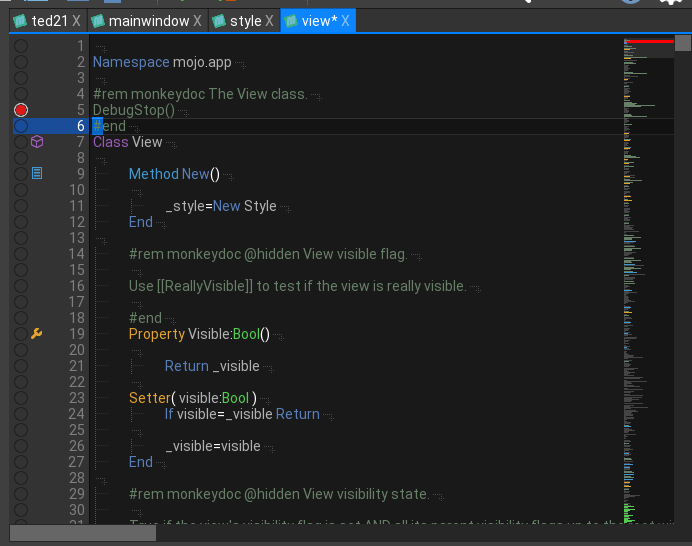Switch to the ted21 tab
Image resolution: width=692 pixels, height=546 pixels.
49,21
